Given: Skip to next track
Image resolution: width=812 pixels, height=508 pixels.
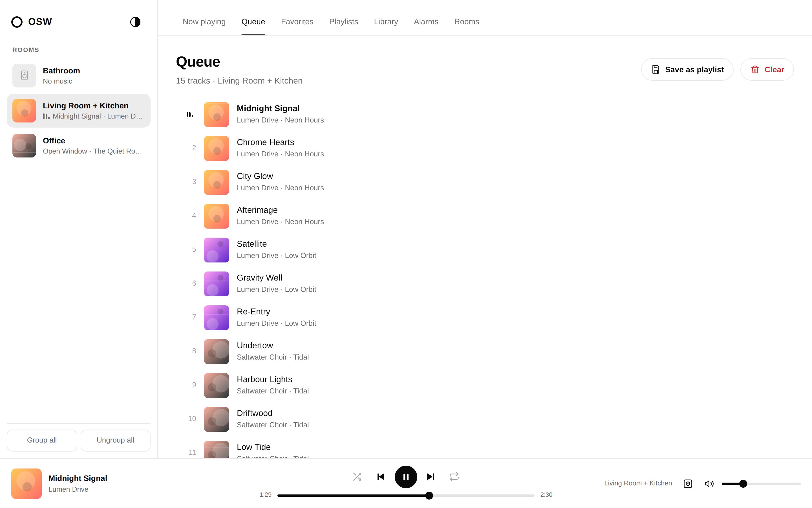Looking at the screenshot, I should click(x=431, y=476).
